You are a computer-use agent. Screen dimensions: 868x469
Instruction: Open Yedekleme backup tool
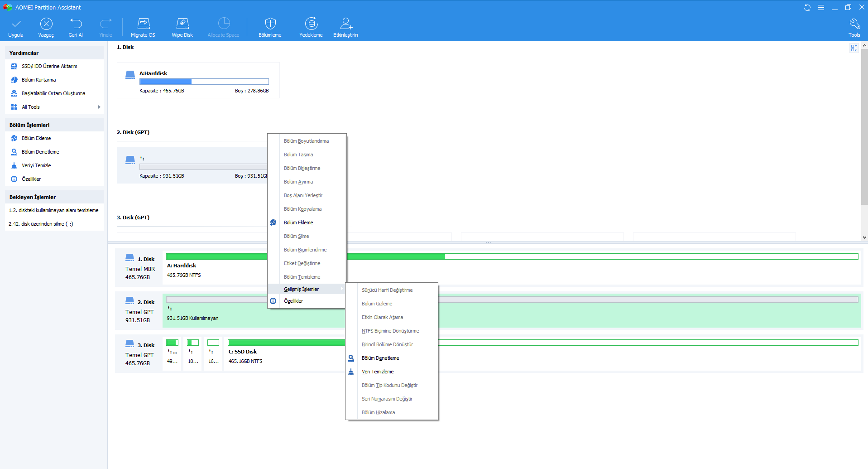[311, 28]
